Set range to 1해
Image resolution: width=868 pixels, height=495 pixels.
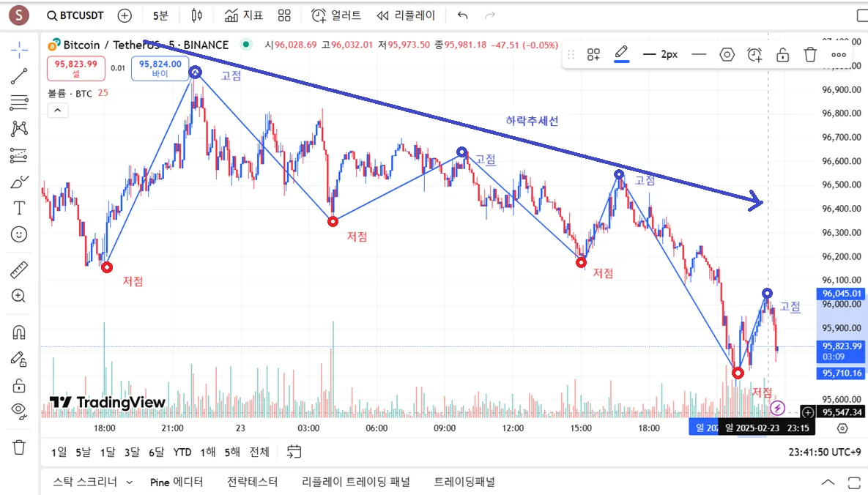coord(207,453)
